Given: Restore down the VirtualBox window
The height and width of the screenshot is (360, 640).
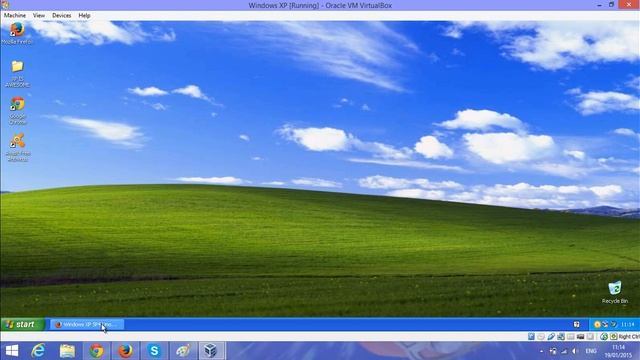Looking at the screenshot, I should pos(611,5).
